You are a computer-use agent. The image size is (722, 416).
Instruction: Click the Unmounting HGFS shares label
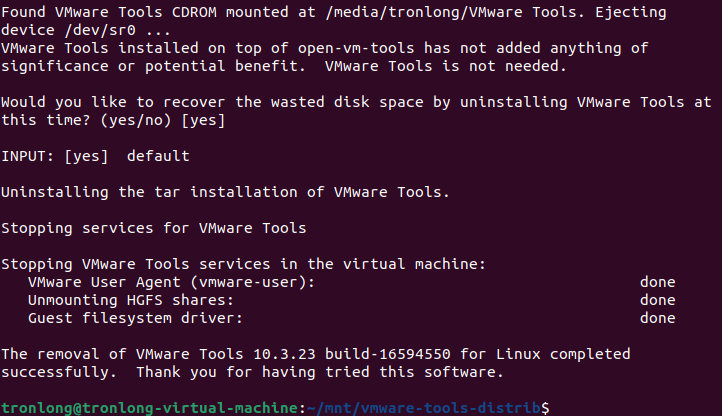coord(131,300)
